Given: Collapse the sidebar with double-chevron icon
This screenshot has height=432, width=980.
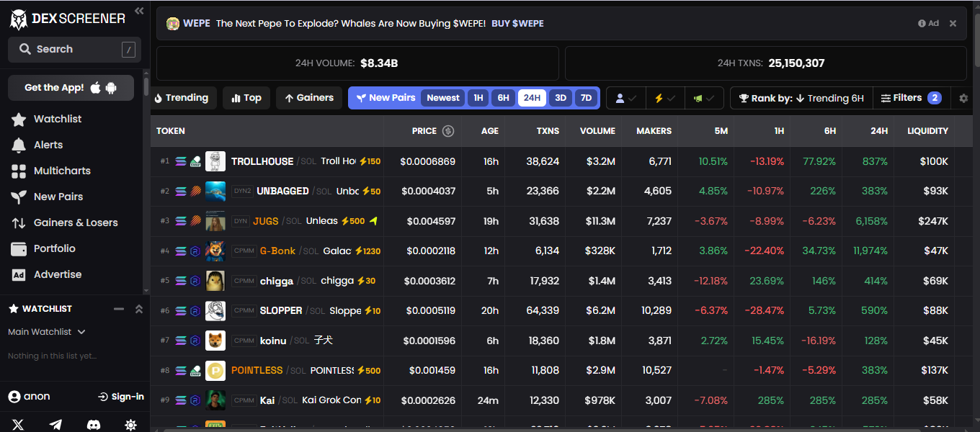Looking at the screenshot, I should 139,11.
